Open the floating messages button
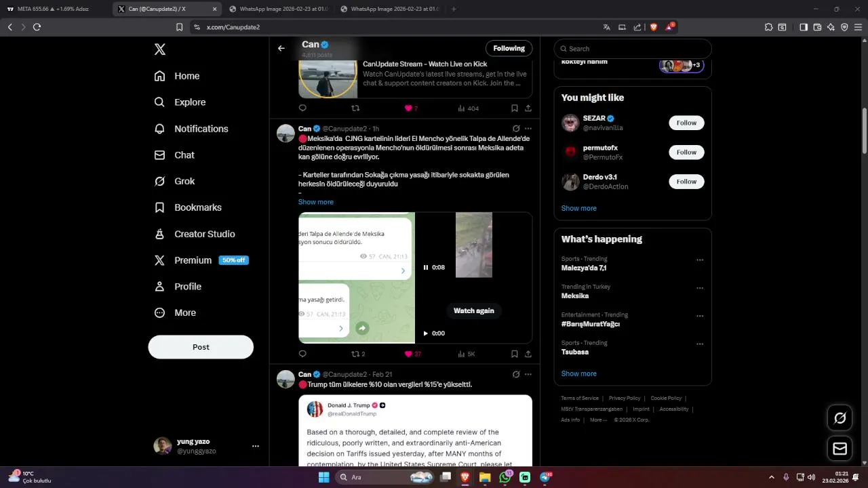868x488 pixels. 840,449
